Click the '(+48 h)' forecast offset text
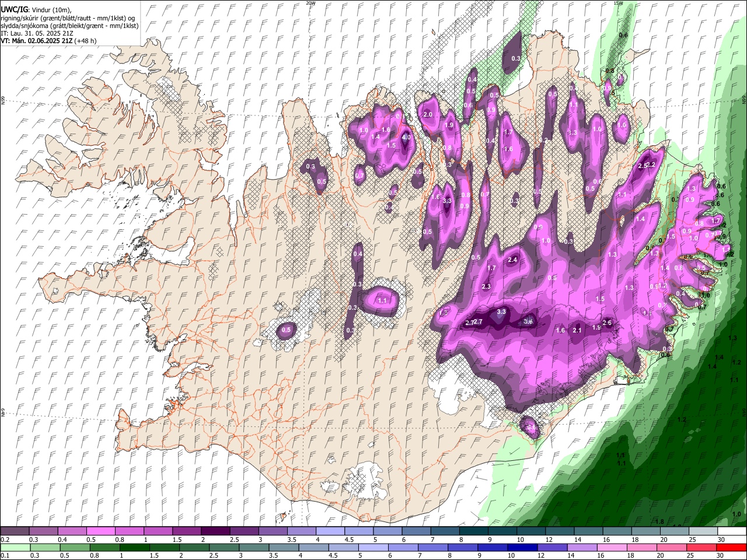Image resolution: width=747 pixels, height=560 pixels. point(86,41)
